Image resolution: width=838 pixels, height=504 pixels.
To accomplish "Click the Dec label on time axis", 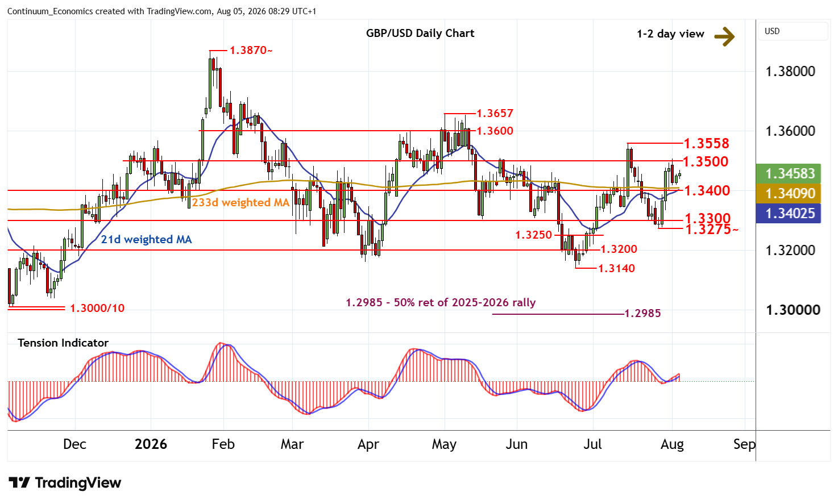I will click(x=74, y=444).
